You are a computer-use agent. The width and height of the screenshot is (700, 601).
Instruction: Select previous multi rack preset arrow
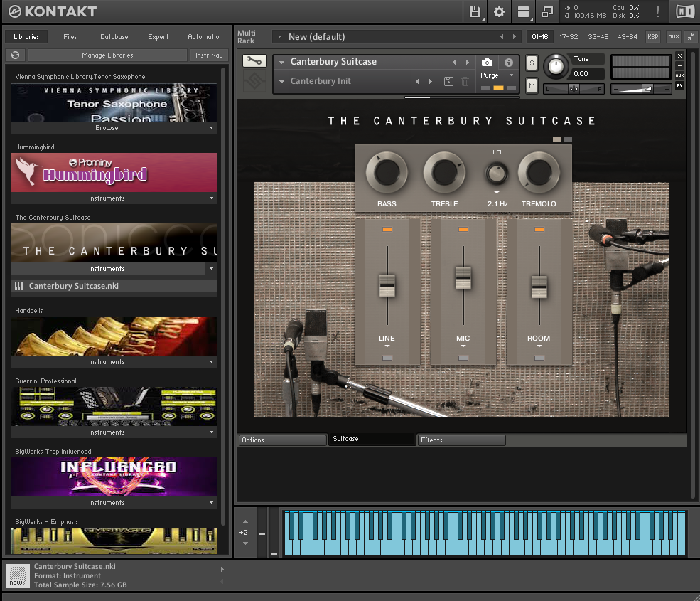click(502, 37)
